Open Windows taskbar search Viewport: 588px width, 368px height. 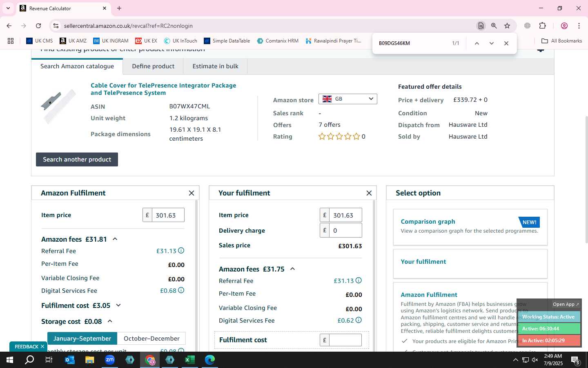coord(29,360)
